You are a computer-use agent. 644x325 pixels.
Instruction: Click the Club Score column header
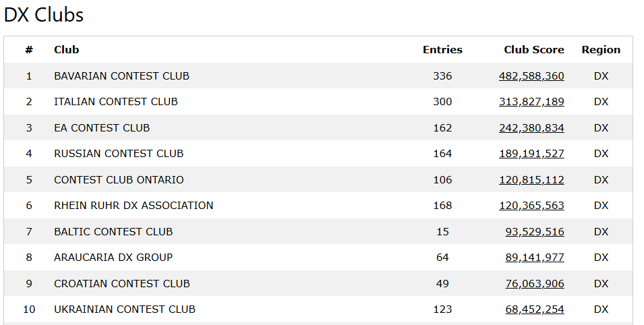pos(533,49)
